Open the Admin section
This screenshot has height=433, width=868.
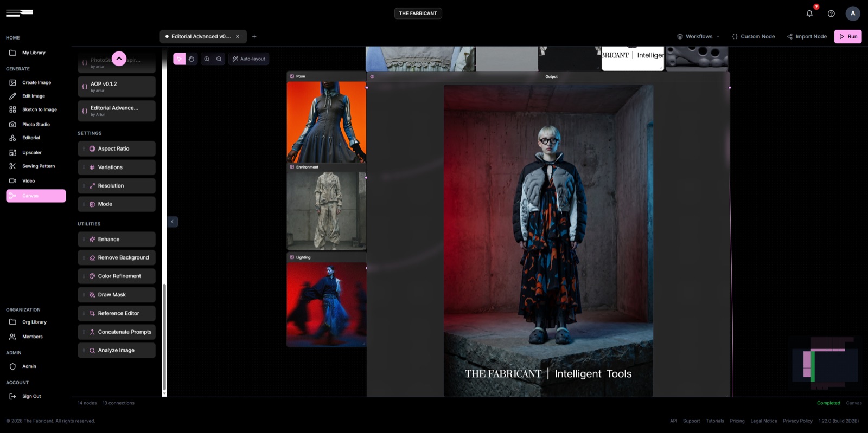(29, 366)
